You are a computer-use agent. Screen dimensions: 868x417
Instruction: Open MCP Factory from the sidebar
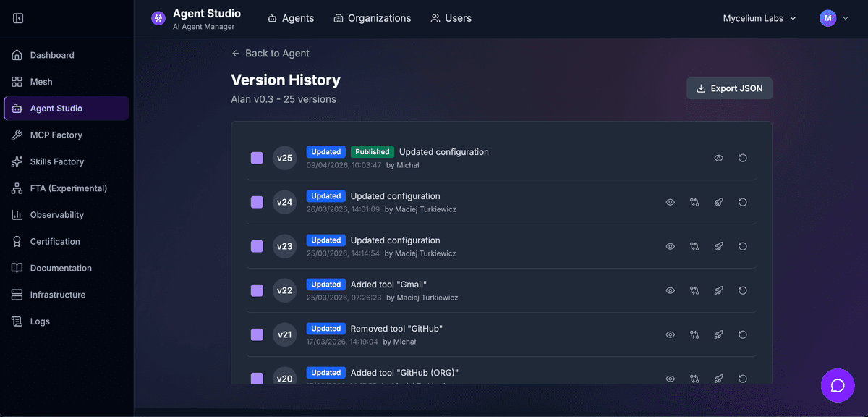(54, 135)
